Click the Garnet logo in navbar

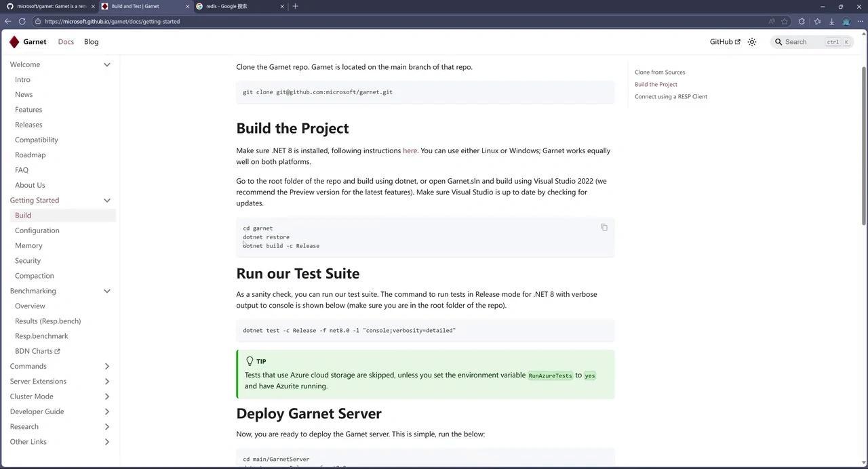[x=14, y=42]
